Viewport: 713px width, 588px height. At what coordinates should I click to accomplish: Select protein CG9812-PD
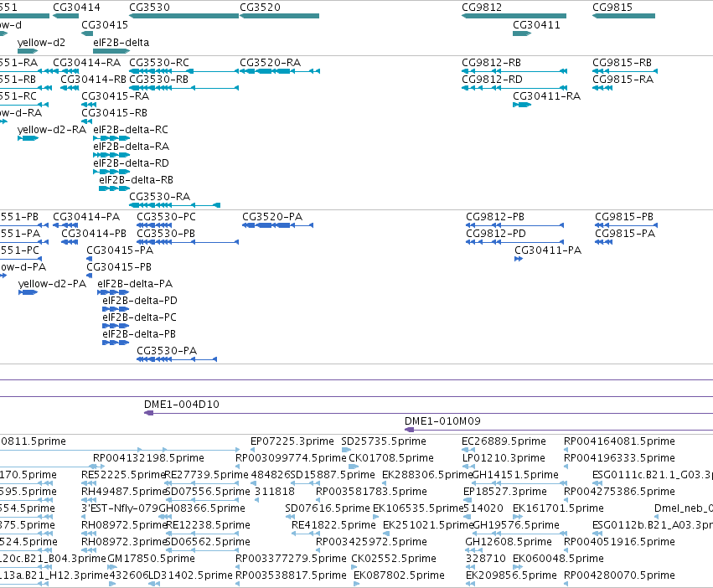pyautogui.click(x=496, y=235)
